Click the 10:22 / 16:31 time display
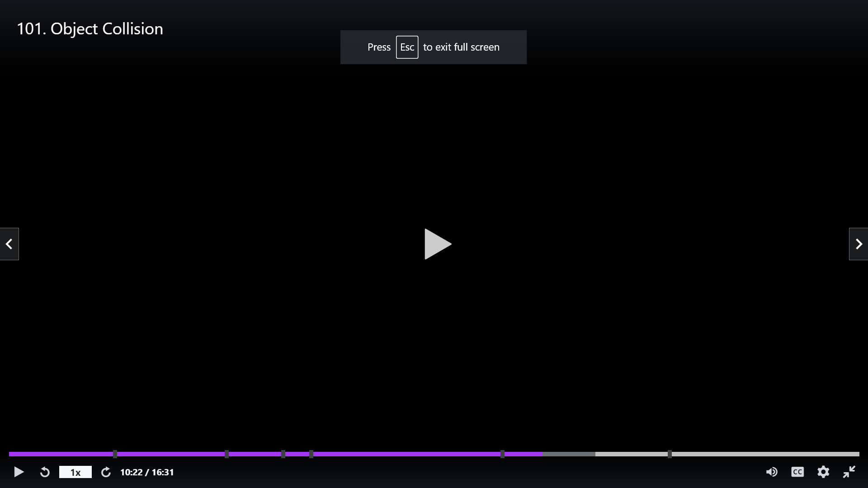This screenshot has width=868, height=488. 147,472
